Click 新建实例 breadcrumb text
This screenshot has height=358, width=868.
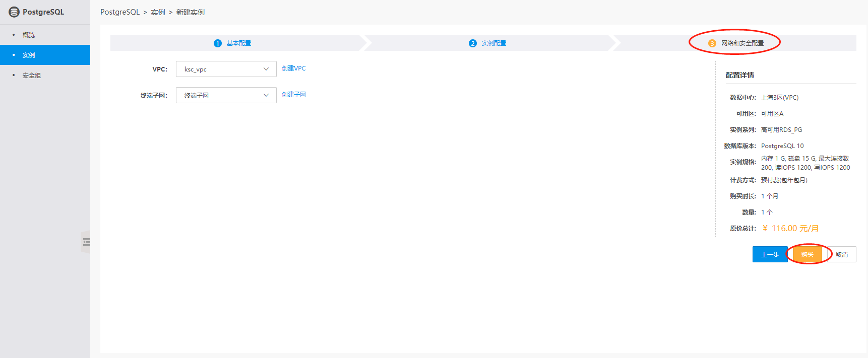coord(191,12)
